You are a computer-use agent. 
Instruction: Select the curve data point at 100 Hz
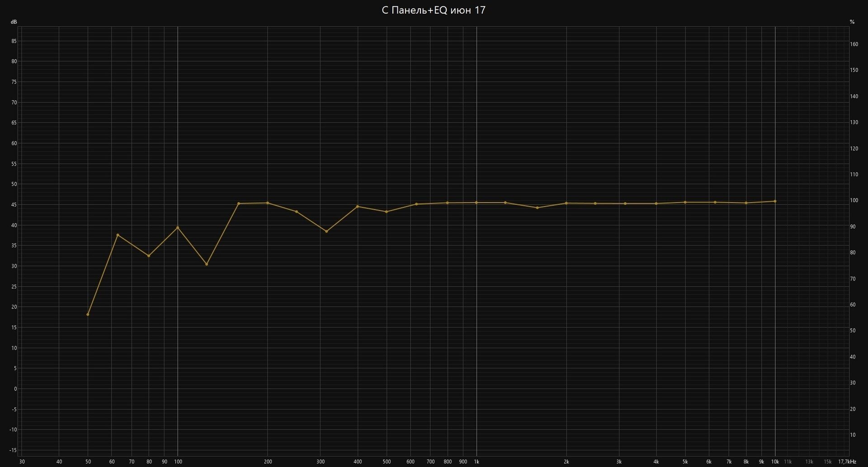tap(178, 227)
